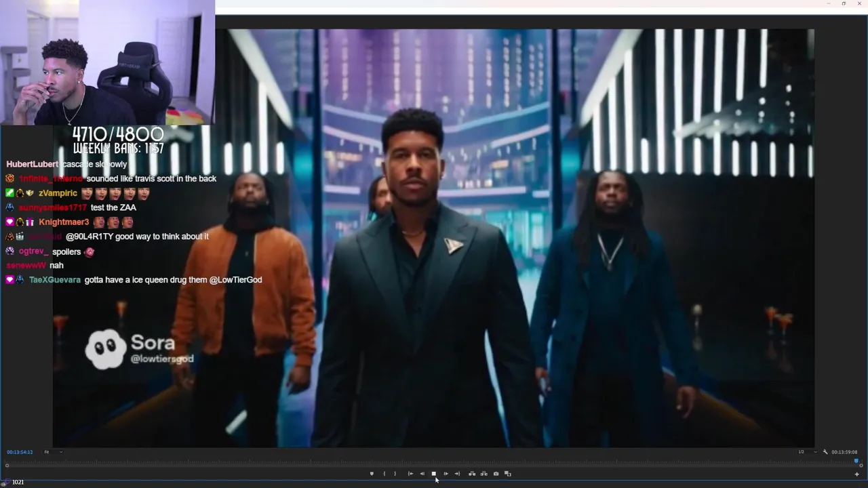
Task: Click the "spoilers" chat message
Action: coord(66,251)
